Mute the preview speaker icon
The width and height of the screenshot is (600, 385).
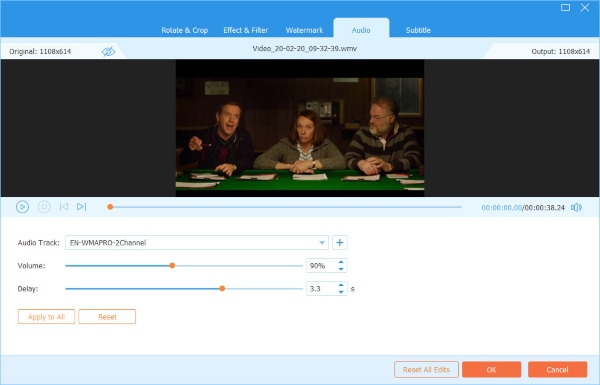pos(576,207)
